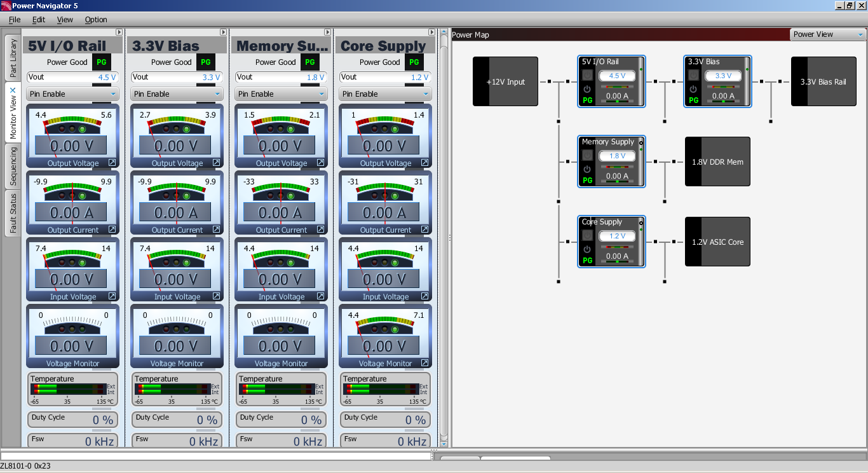Pop out Core Supply Voltage Monitor gauge
The width and height of the screenshot is (868, 473).
pos(424,363)
